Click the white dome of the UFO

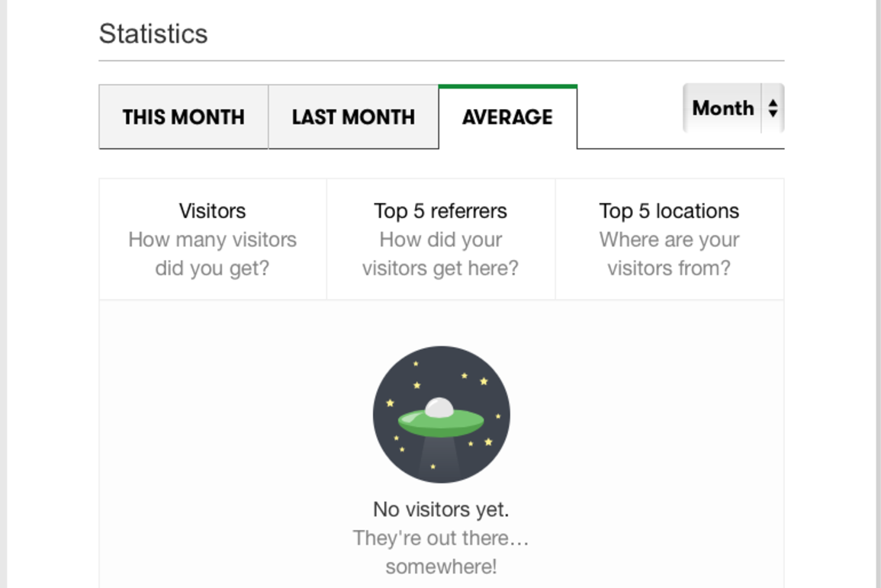(x=439, y=407)
